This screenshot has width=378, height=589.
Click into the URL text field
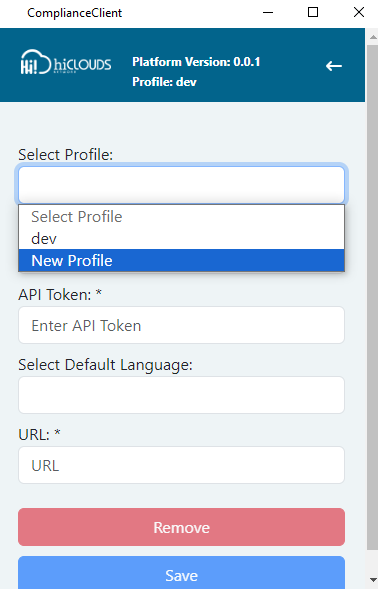click(181, 465)
